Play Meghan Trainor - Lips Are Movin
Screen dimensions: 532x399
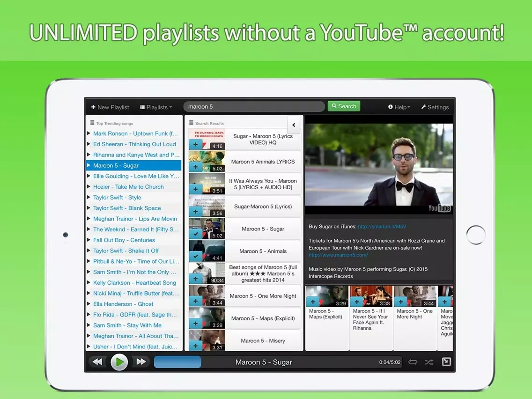pos(133,219)
